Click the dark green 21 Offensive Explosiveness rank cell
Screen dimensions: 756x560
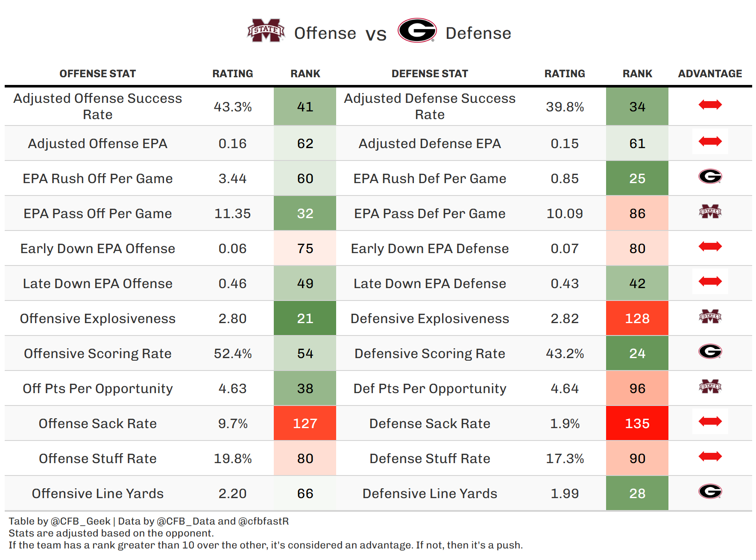click(305, 318)
